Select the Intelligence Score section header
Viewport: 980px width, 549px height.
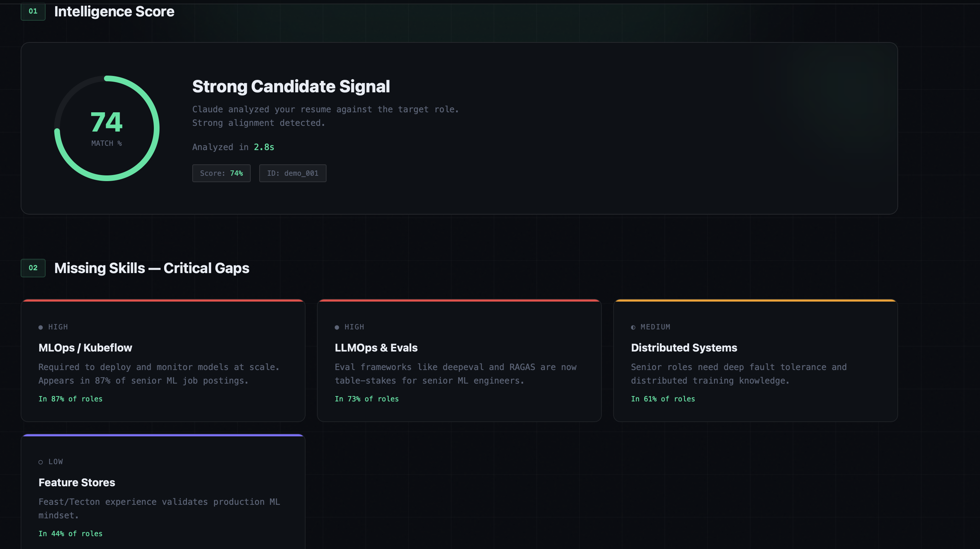tap(114, 12)
